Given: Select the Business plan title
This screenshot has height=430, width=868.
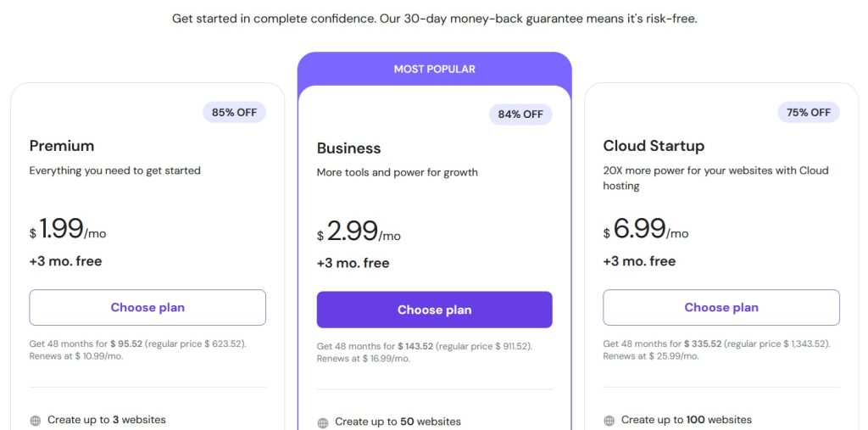Looking at the screenshot, I should pos(349,148).
